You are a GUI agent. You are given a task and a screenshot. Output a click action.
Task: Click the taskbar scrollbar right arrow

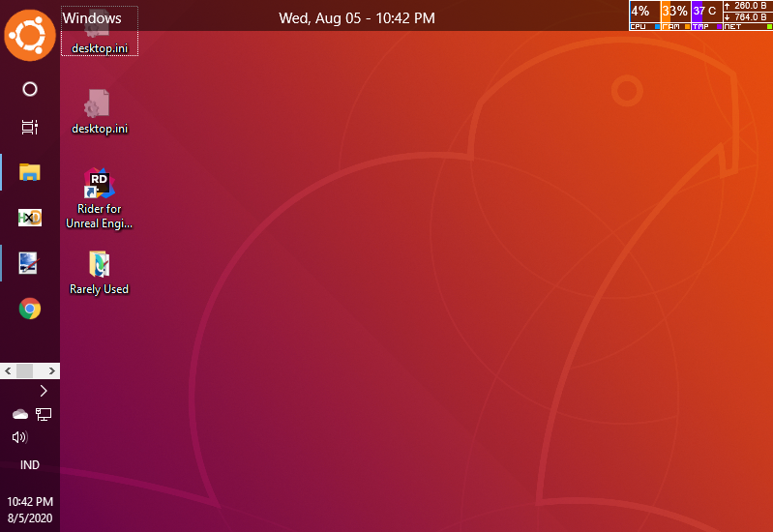click(x=52, y=370)
